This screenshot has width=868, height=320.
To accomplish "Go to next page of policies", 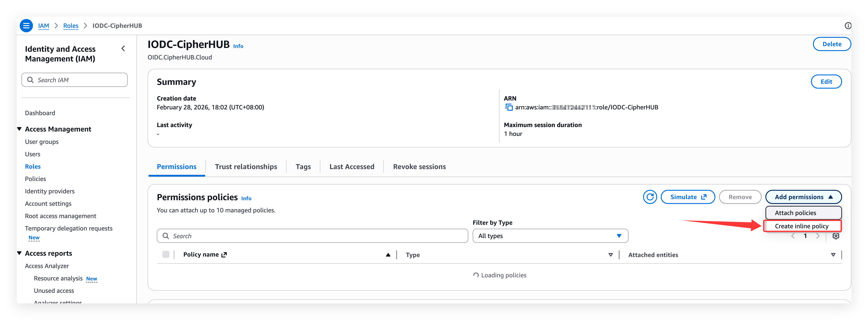I will coord(818,236).
